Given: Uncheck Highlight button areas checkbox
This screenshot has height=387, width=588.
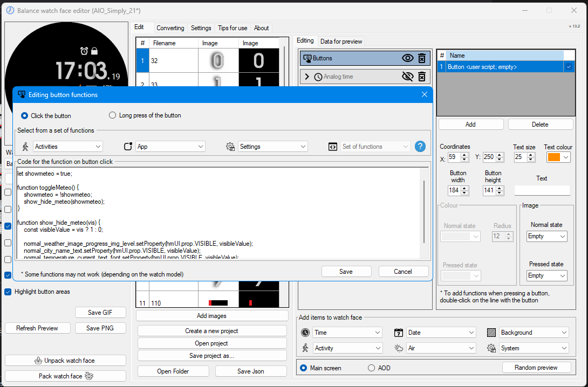Looking at the screenshot, I should click(x=8, y=292).
